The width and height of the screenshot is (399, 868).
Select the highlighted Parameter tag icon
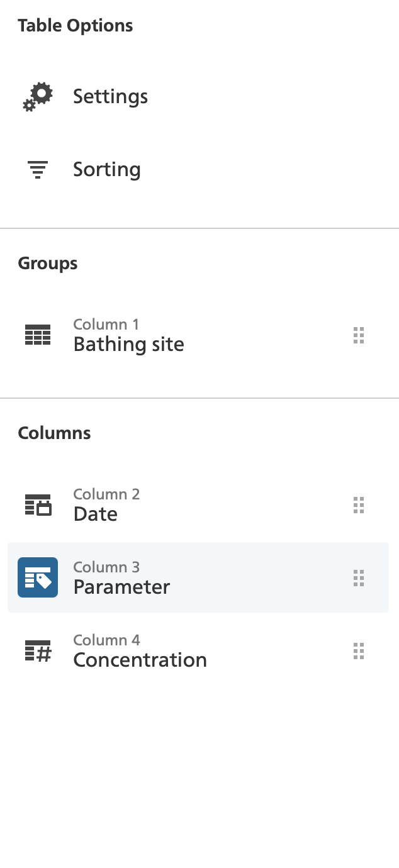click(x=37, y=577)
